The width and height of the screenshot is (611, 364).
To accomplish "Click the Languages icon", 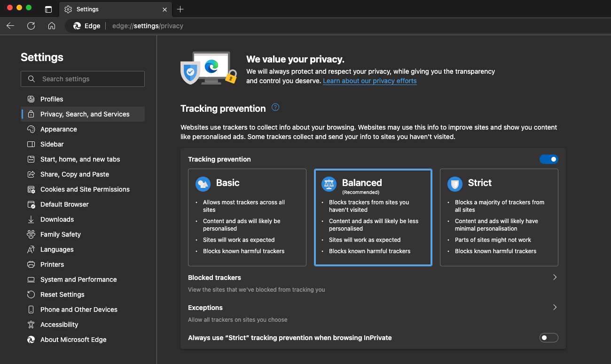I will tap(31, 249).
